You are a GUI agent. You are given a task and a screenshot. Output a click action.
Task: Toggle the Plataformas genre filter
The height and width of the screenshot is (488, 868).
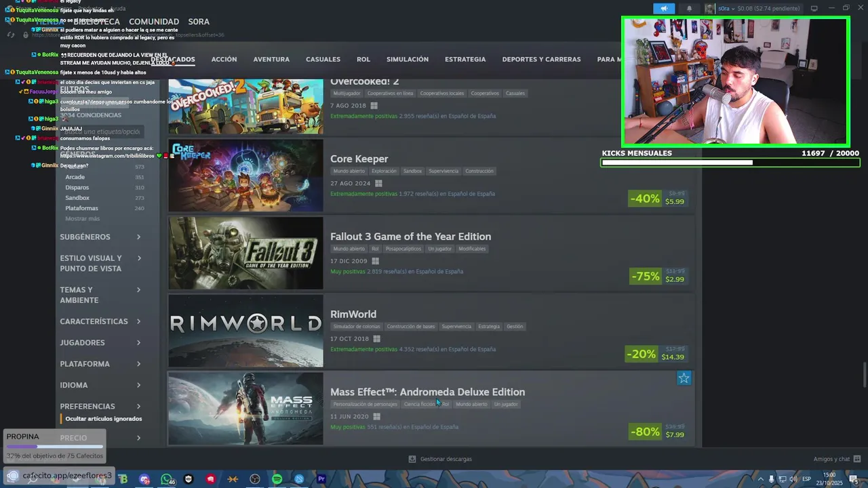[104, 208]
